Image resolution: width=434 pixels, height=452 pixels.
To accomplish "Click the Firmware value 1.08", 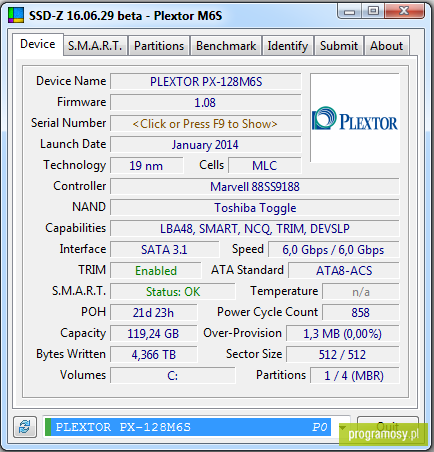I will pos(206,103).
